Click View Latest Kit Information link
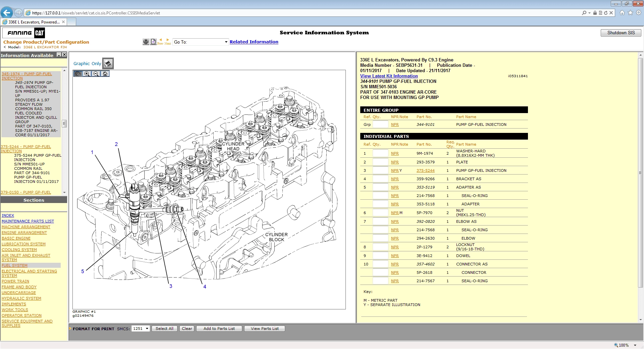This screenshot has height=349, width=644. (x=389, y=76)
